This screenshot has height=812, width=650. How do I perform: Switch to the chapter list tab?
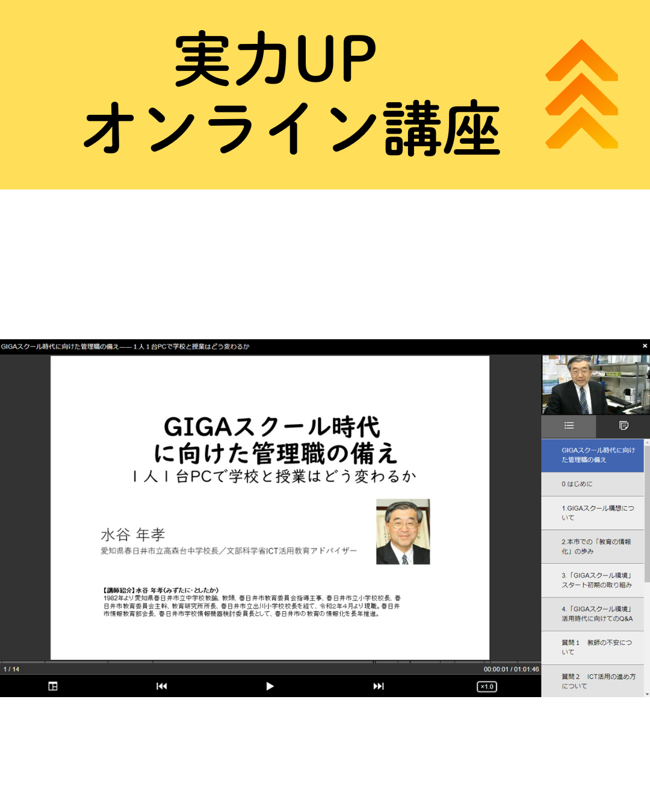click(x=569, y=426)
